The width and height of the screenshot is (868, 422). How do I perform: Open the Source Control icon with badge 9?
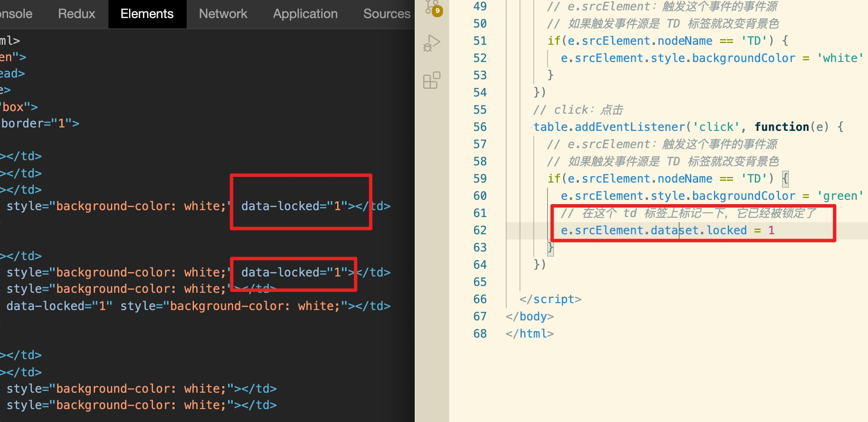(433, 7)
